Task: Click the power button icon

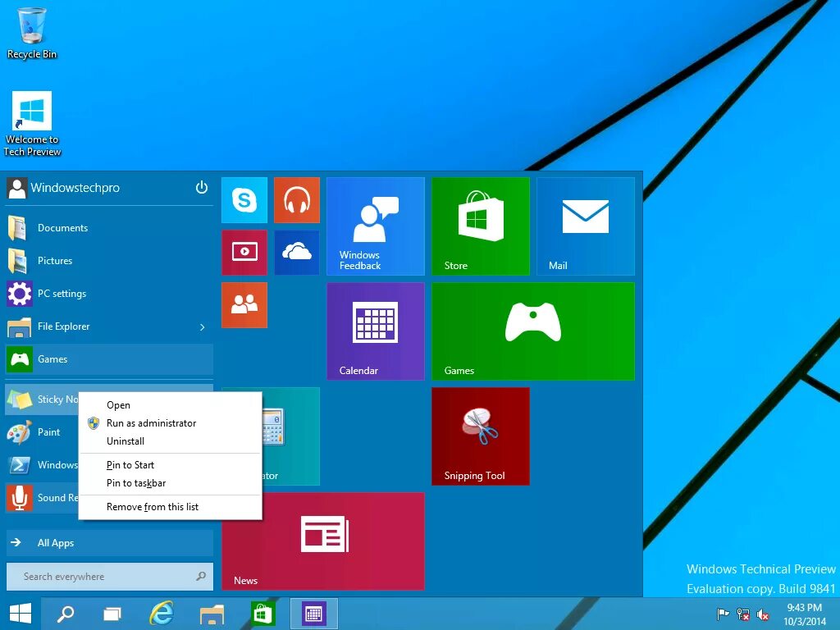Action: click(202, 188)
